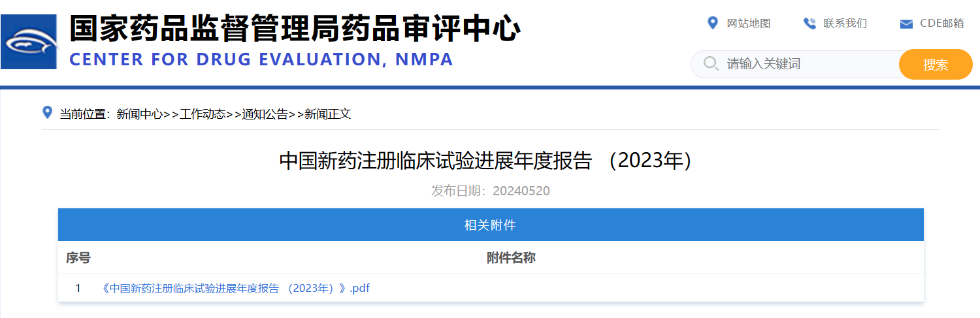
Task: Click the 国家药品监督管理局药品审评中心 site title
Action: click(x=295, y=29)
